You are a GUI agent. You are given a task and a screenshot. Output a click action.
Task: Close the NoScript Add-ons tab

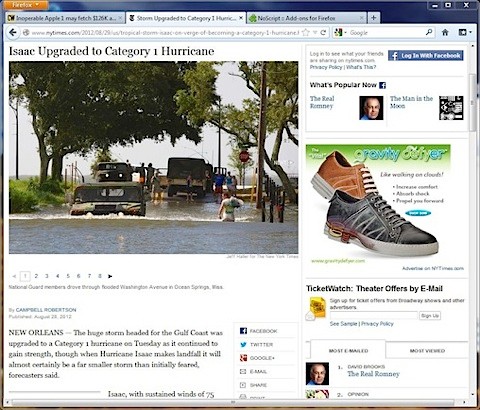pyautogui.click(x=362, y=18)
